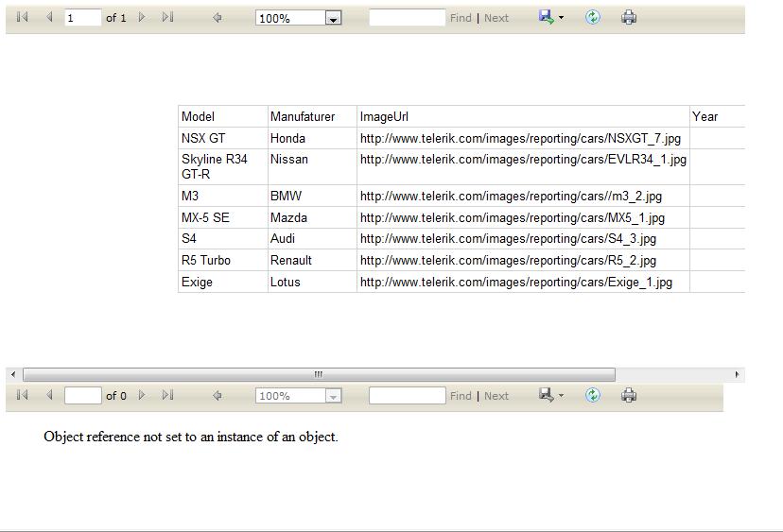Click back navigation arrow in top toolbar

pyautogui.click(x=217, y=18)
